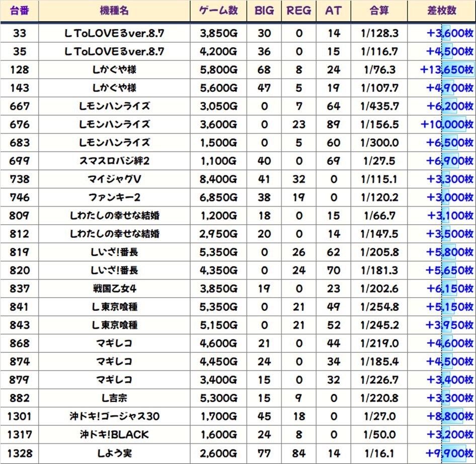
Task: Select 5,300G in row 882
Action: pyautogui.click(x=218, y=398)
